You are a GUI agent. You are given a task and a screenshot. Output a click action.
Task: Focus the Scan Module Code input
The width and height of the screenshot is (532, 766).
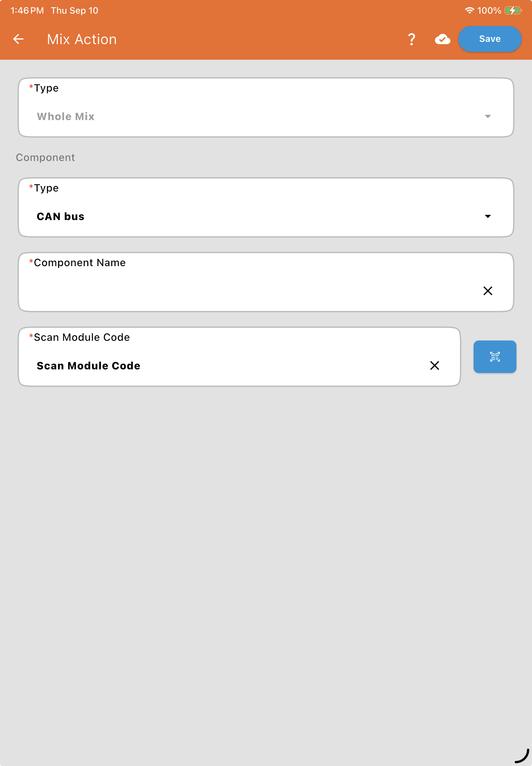click(239, 357)
